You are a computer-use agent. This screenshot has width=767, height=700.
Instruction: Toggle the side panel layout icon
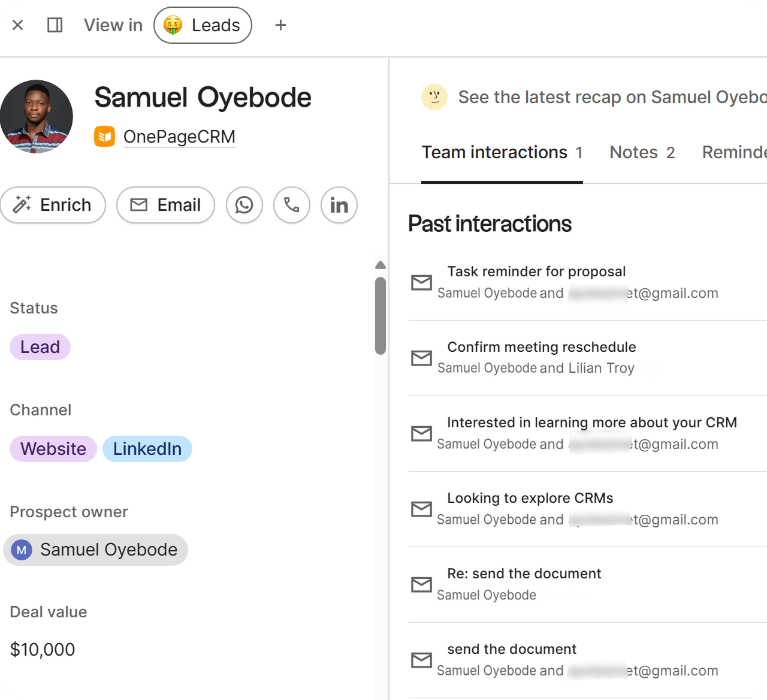point(55,25)
